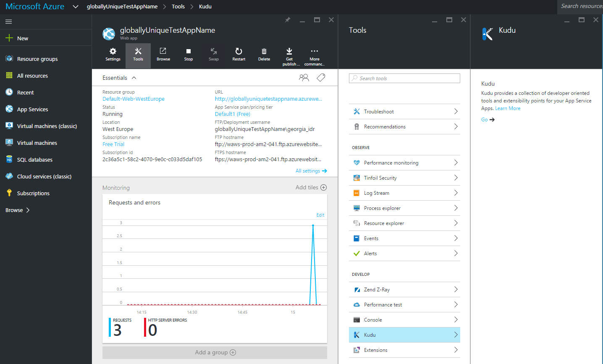Click the Restart icon in web app toolbar

pos(239,54)
